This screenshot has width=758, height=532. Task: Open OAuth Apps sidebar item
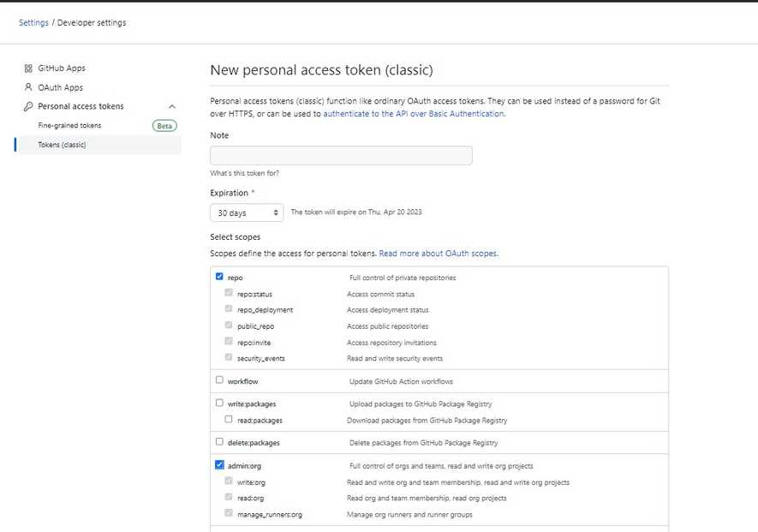tap(60, 87)
